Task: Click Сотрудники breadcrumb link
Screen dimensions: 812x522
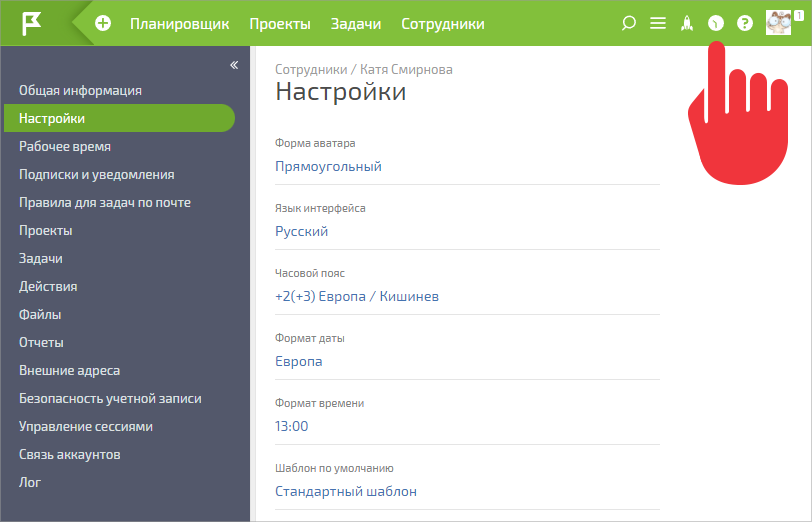Action: (x=311, y=69)
